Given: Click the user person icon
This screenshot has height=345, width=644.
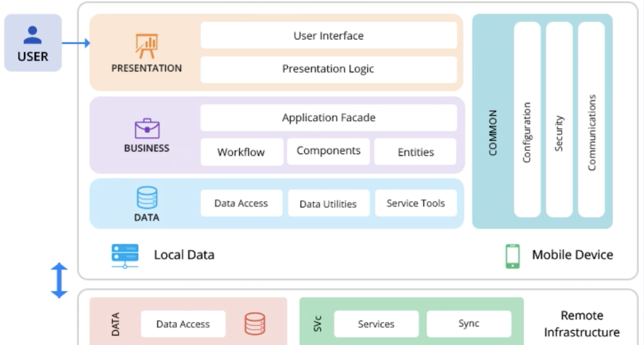Looking at the screenshot, I should pyautogui.click(x=32, y=35).
